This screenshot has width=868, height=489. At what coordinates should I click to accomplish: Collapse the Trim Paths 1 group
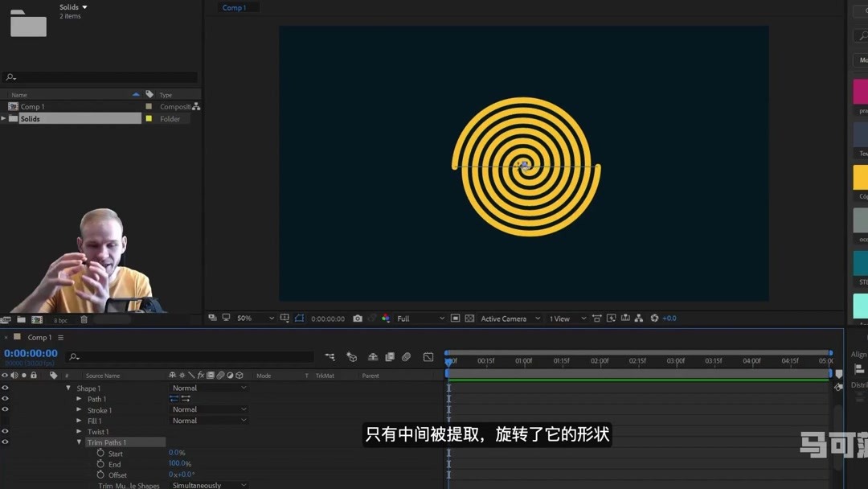[79, 442]
